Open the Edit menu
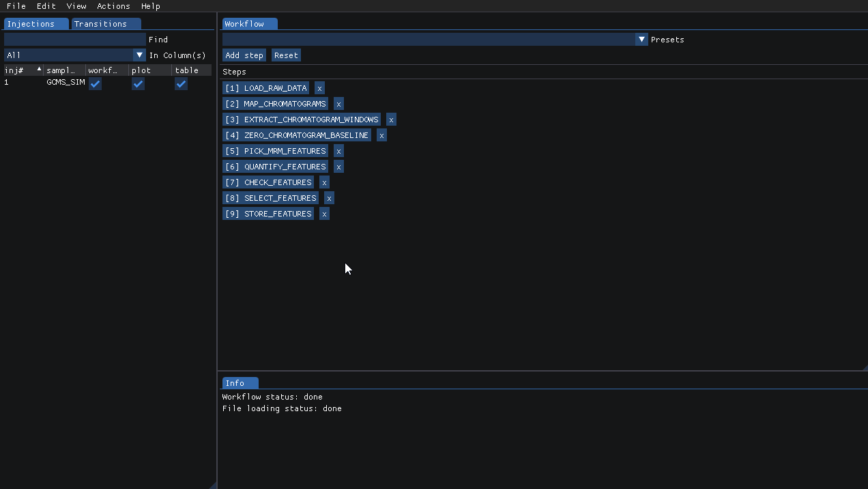The height and width of the screenshot is (489, 868). click(x=46, y=6)
